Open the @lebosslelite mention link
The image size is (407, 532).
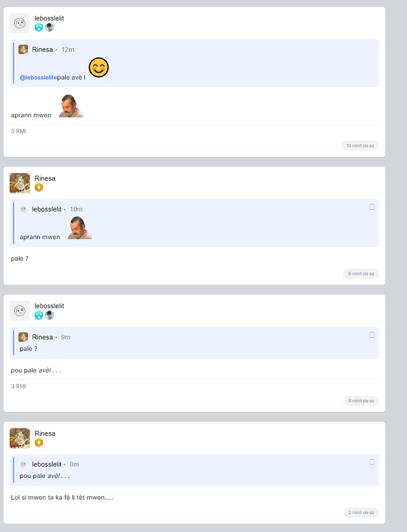[x=38, y=77]
